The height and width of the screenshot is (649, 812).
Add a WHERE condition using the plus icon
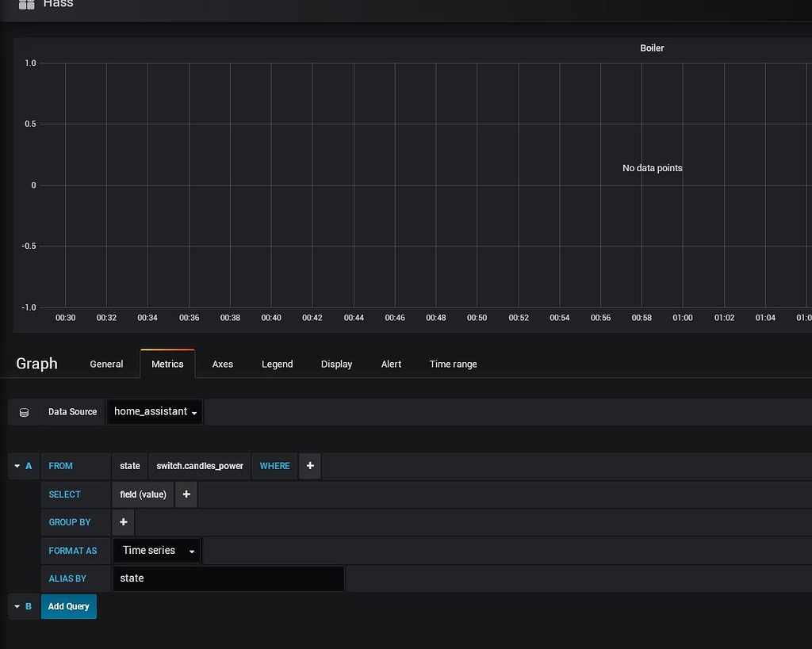click(309, 466)
